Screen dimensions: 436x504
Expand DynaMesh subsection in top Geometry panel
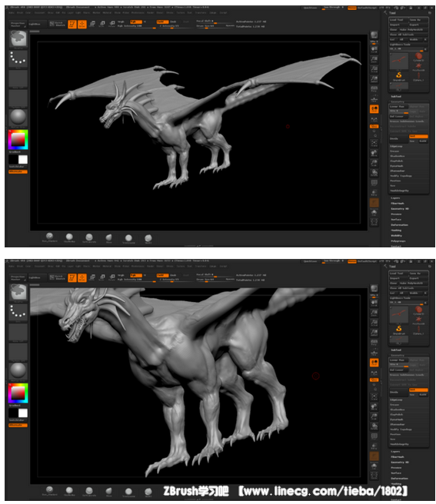(397, 166)
